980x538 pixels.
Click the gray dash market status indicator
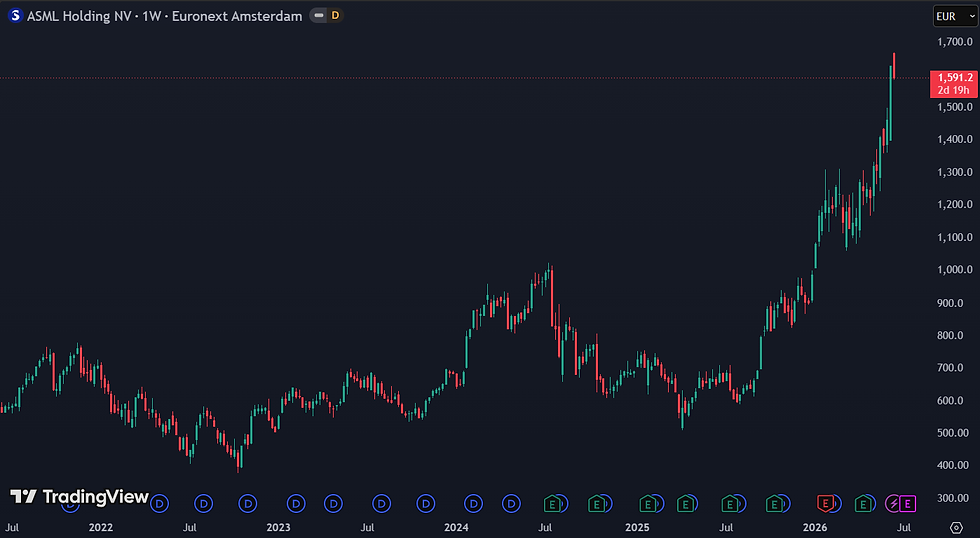click(x=319, y=16)
